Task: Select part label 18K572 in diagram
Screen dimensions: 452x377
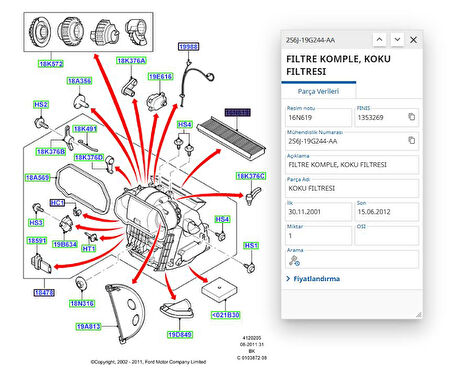Action: tap(51, 64)
